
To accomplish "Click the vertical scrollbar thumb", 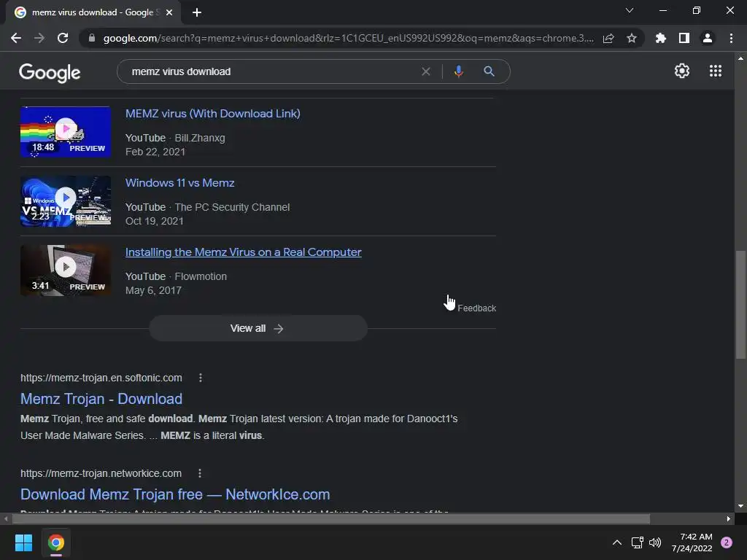I will coord(740,305).
